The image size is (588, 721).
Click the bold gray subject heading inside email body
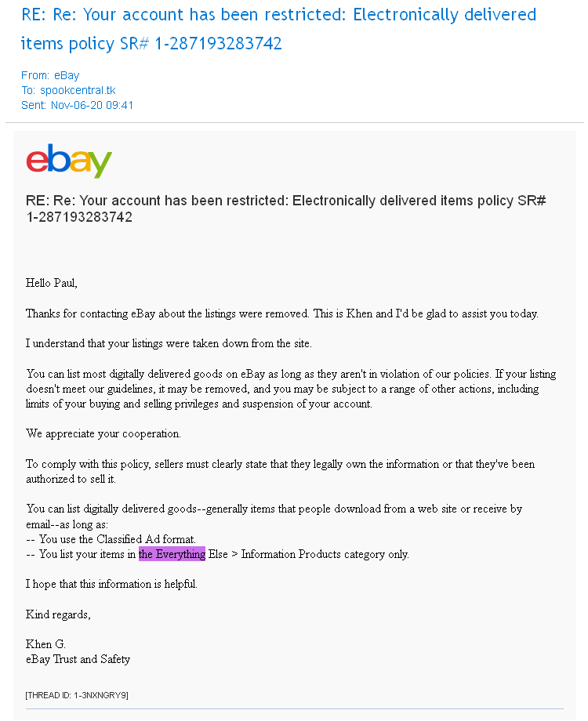pyautogui.click(x=285, y=208)
